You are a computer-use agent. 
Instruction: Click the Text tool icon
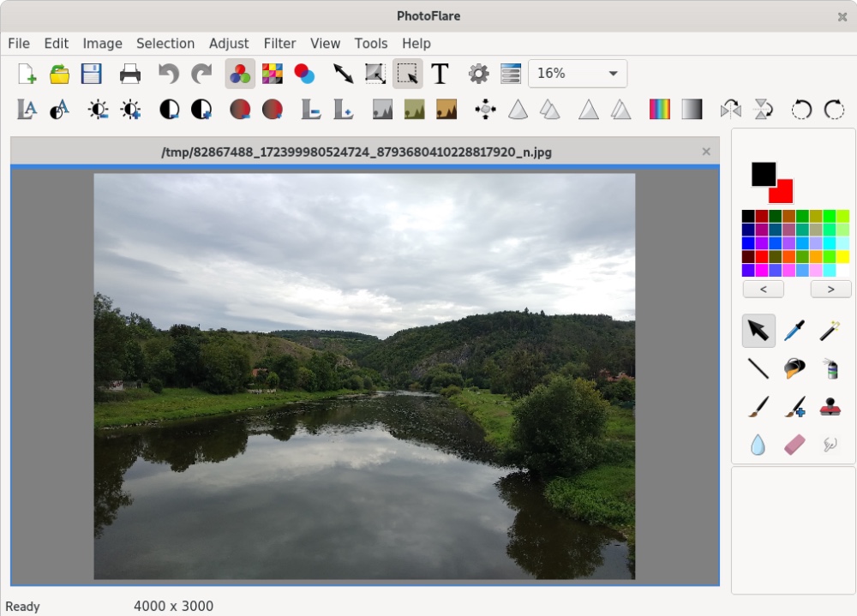(440, 74)
